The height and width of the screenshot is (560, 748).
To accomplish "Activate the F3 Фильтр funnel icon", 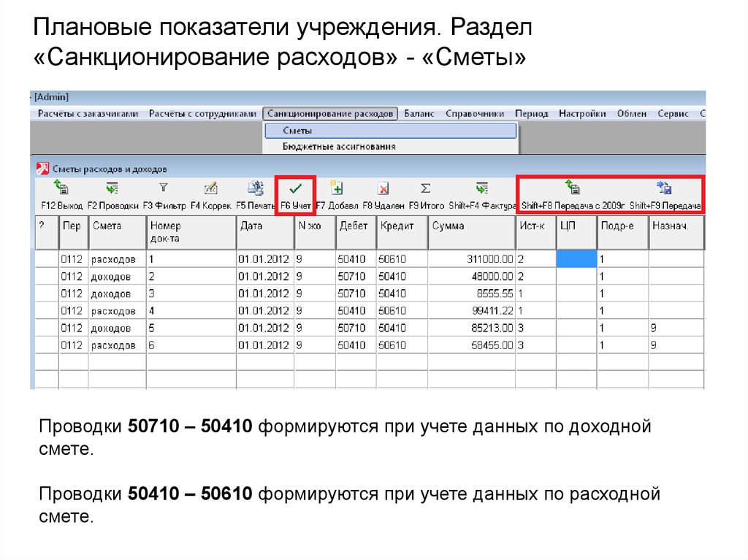I will point(163,188).
